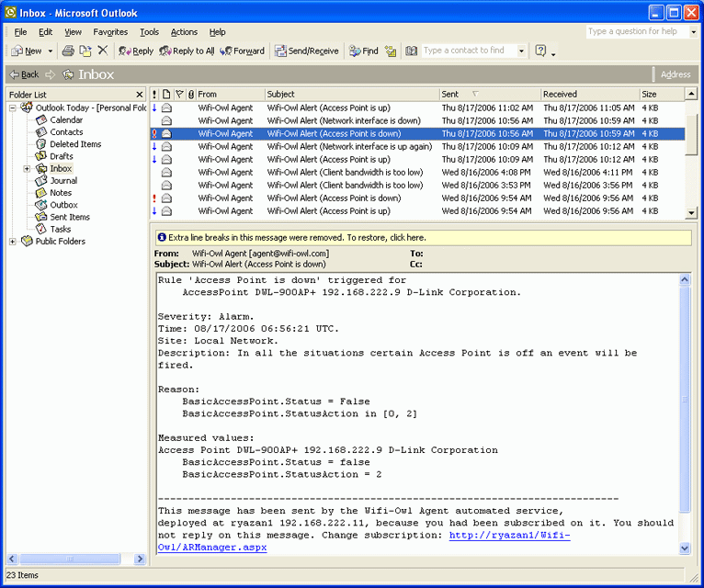Open the toolbar options dropdown arrow

point(553,54)
